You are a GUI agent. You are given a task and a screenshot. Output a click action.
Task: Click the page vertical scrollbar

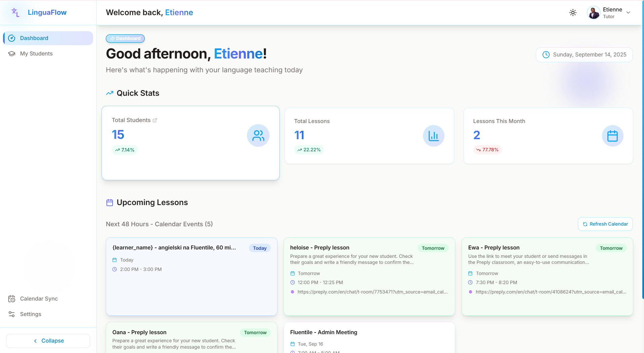(643, 150)
